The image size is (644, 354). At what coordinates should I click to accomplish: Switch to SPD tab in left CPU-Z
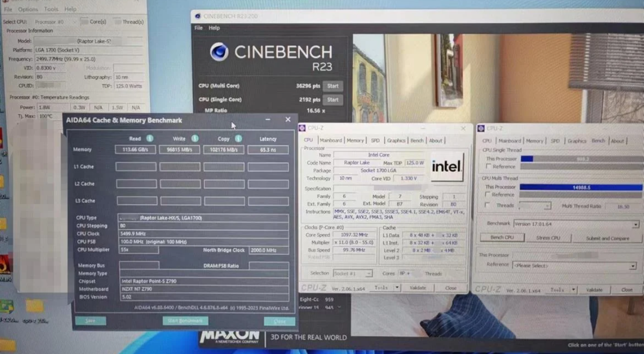(375, 141)
